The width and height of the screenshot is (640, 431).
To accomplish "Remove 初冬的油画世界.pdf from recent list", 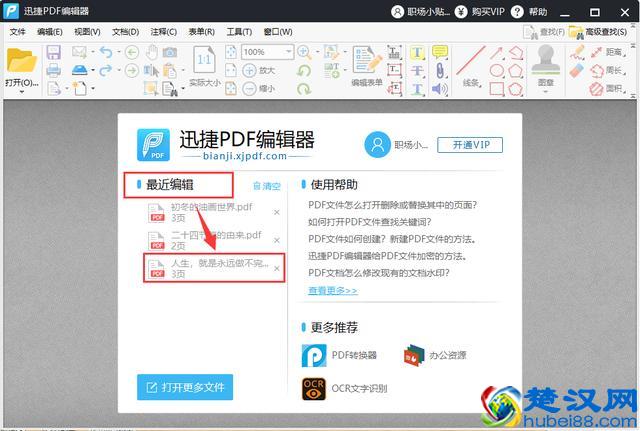I will pyautogui.click(x=277, y=212).
